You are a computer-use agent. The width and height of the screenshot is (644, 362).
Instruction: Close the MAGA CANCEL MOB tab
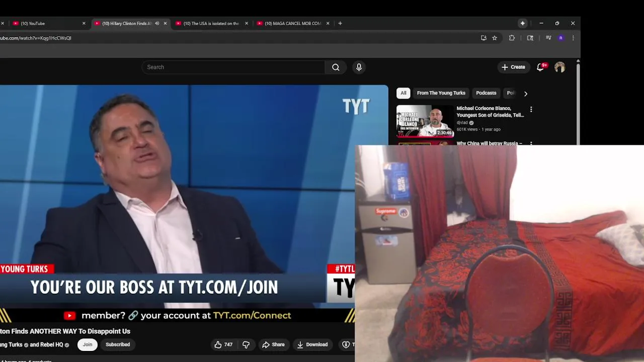pos(328,23)
